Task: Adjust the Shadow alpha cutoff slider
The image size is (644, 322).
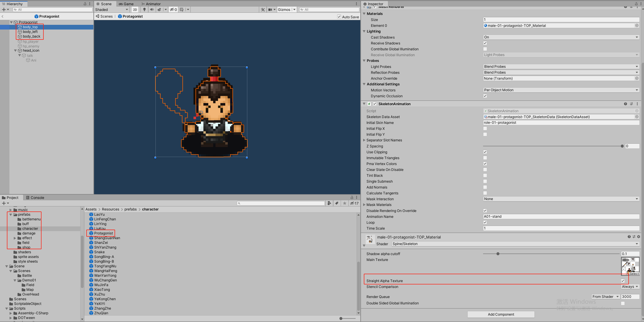Action: coord(498,254)
